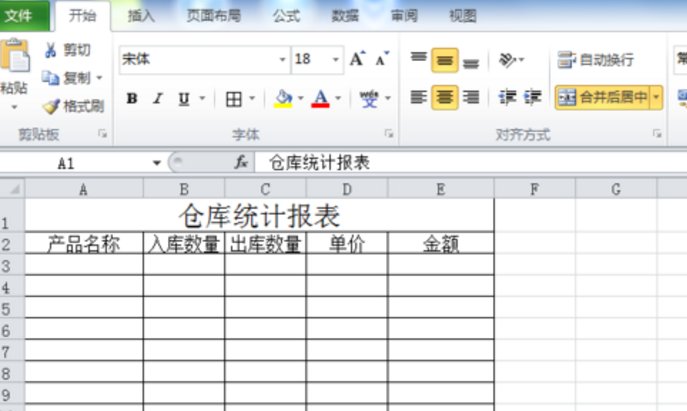
Task: Expand the paste options arrow
Action: click(x=14, y=107)
